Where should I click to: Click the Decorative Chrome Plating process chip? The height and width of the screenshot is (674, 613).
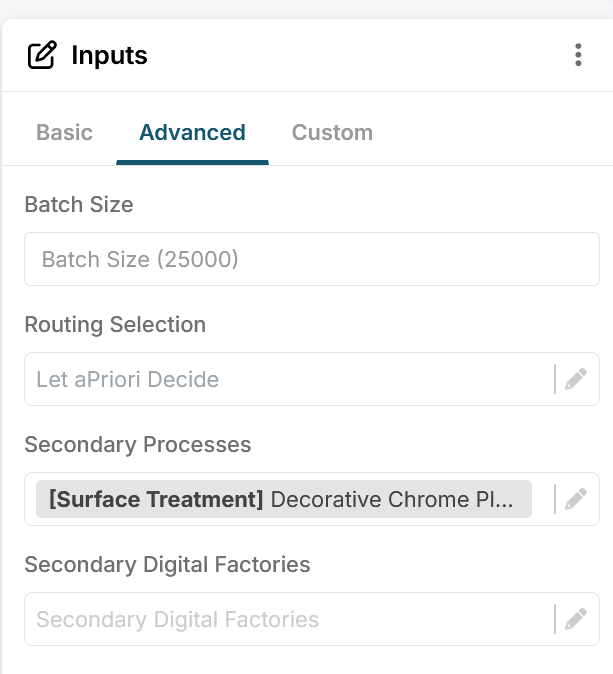point(284,499)
